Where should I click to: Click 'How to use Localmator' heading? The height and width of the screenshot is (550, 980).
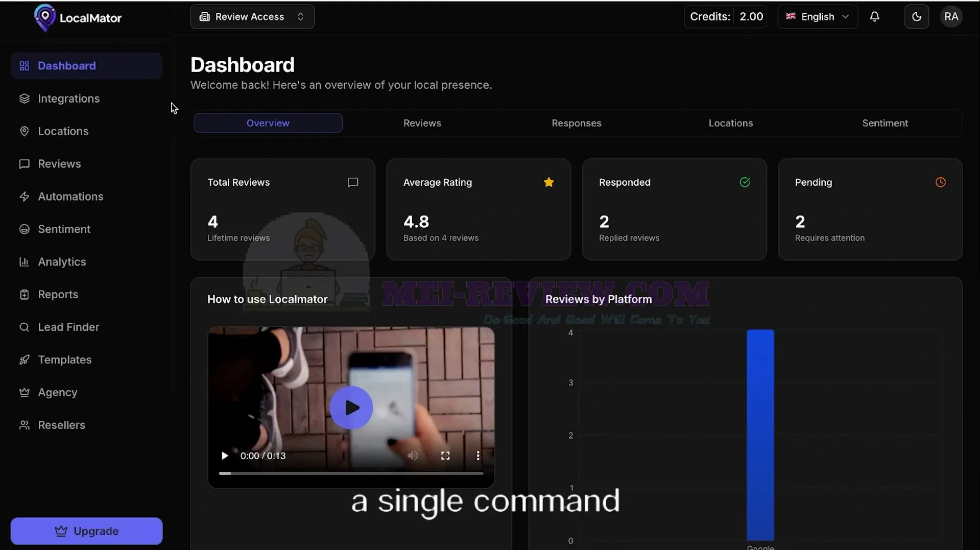point(267,299)
